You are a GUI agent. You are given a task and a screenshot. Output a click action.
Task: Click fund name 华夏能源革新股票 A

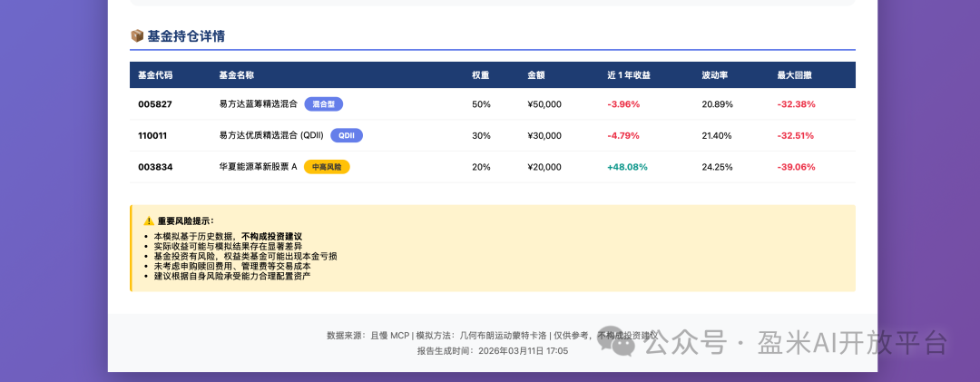coord(258,167)
